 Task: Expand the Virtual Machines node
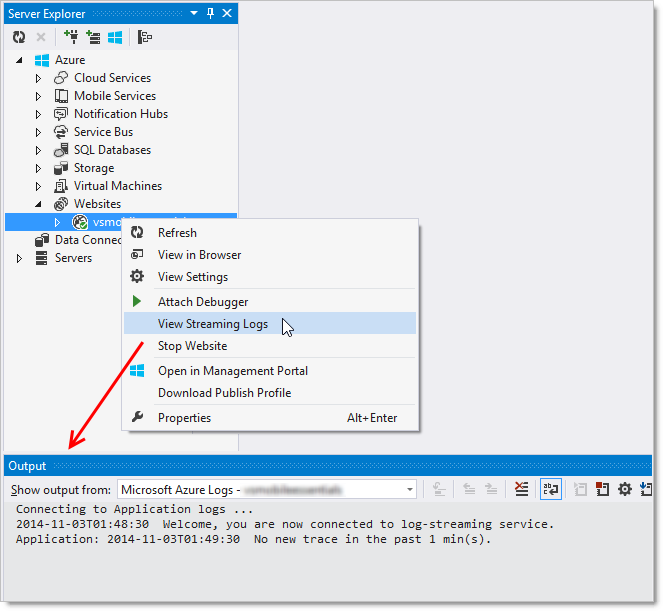point(38,186)
